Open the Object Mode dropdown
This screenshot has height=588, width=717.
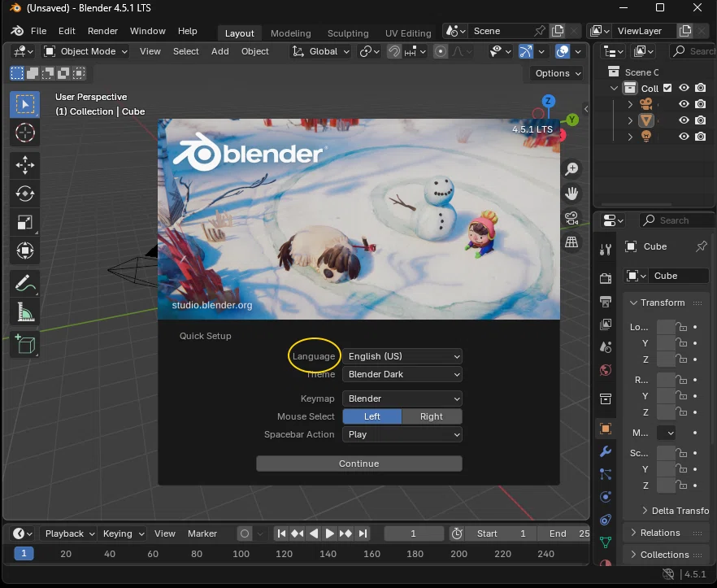(85, 51)
